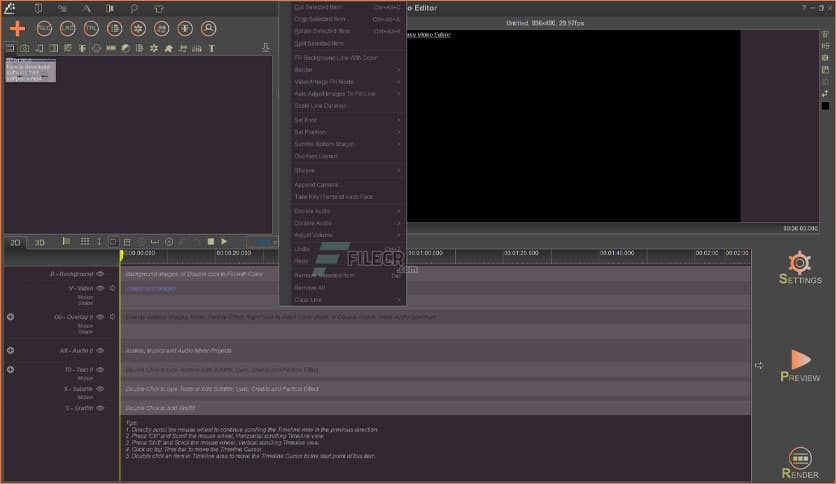Image resolution: width=836 pixels, height=484 pixels.
Task: Switch to the 2D tab
Action: 15,243
